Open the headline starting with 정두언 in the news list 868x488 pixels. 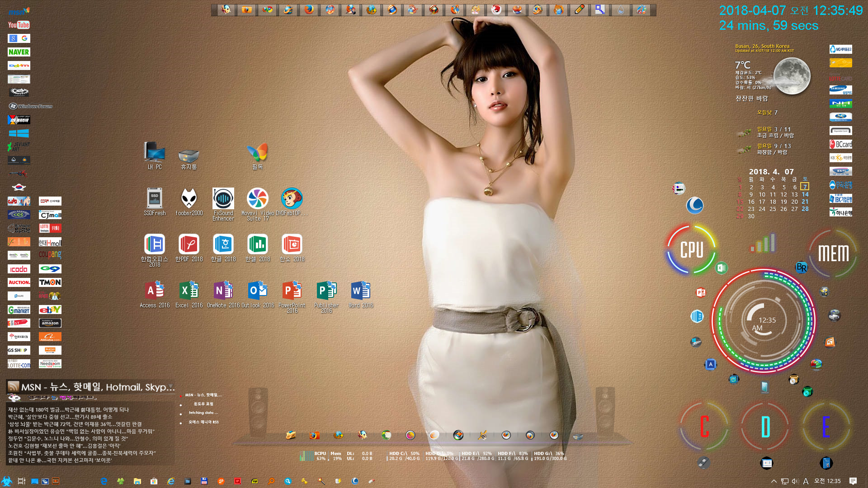click(x=68, y=438)
